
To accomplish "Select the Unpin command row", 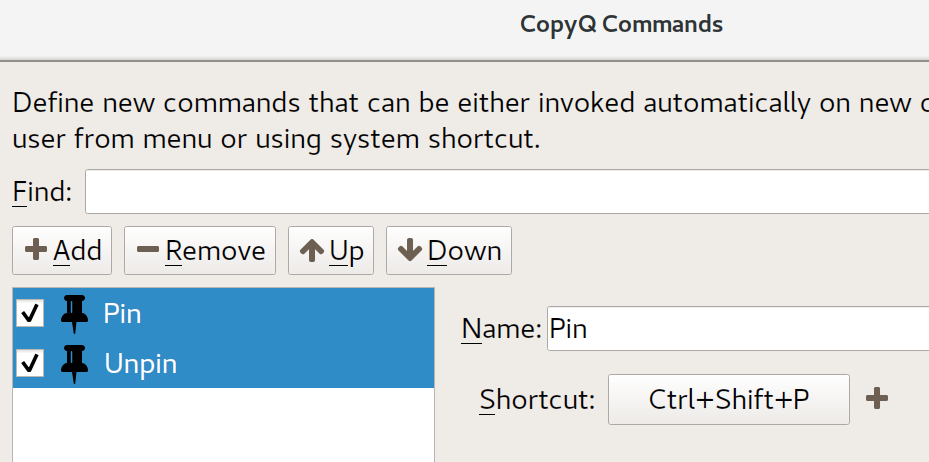I will point(223,363).
